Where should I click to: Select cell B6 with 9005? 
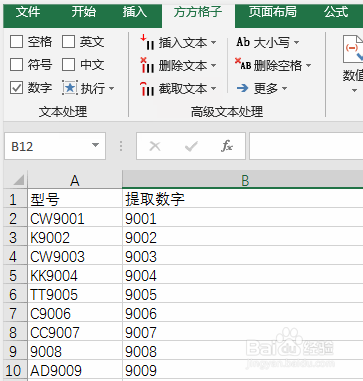(x=243, y=294)
